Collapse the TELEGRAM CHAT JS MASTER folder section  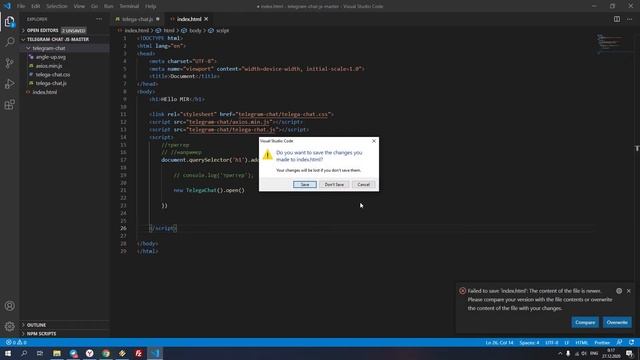[58, 39]
